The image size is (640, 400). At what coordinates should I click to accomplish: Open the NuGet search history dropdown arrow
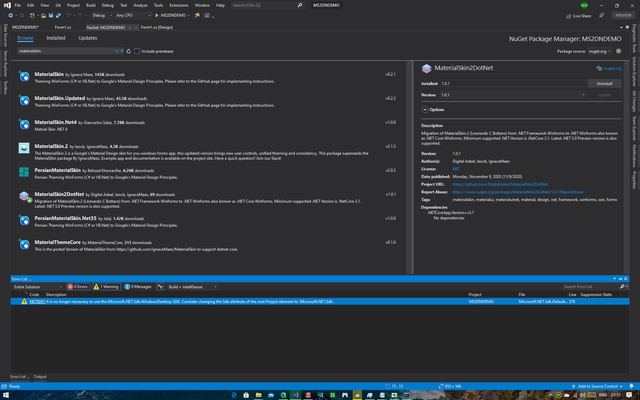tap(122, 51)
